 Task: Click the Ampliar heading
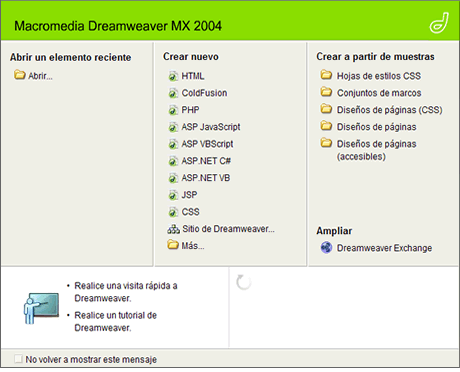334,231
